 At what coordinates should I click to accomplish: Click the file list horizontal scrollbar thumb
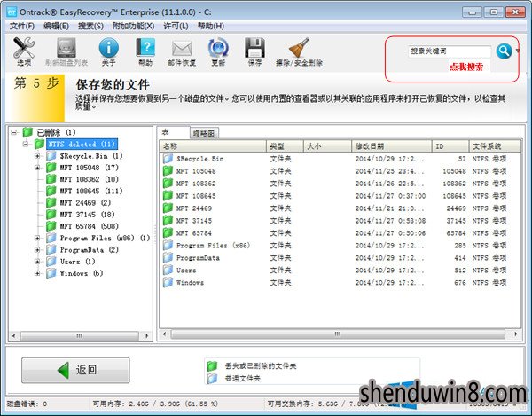338,334
